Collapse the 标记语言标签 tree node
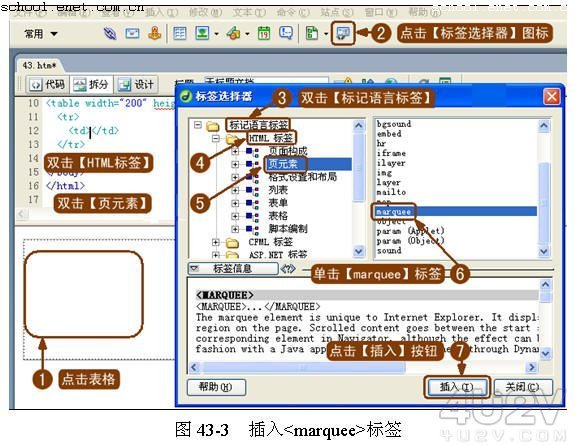The image size is (575, 445). [x=198, y=125]
